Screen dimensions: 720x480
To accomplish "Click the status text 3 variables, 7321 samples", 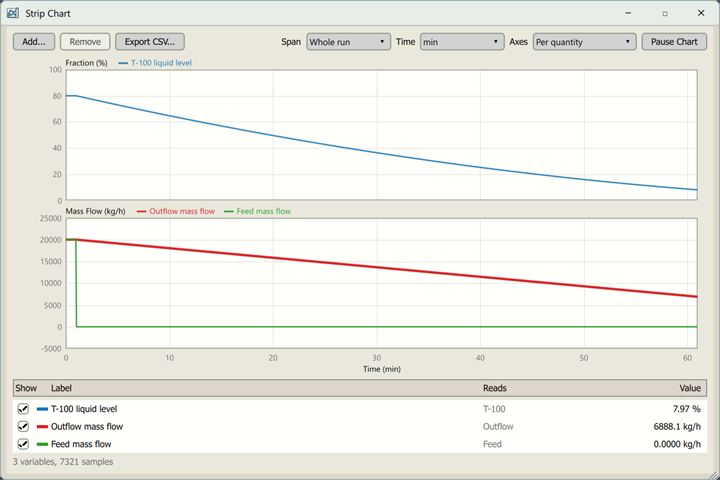I will point(63,462).
